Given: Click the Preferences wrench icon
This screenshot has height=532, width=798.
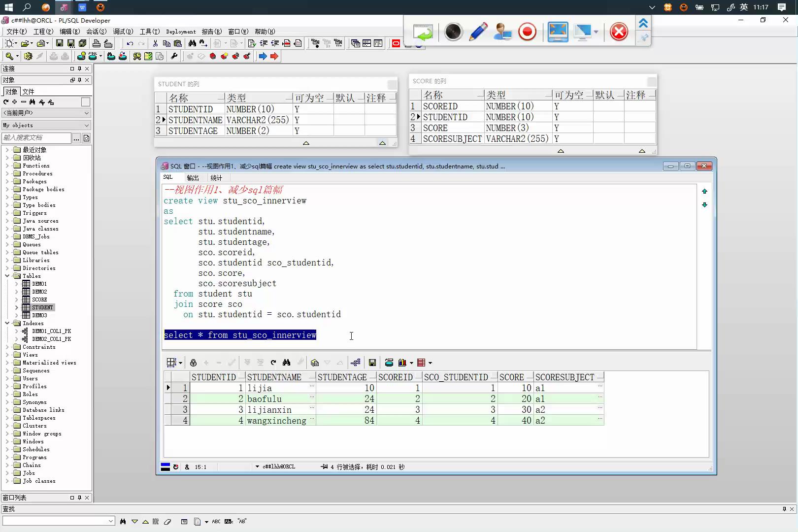Looking at the screenshot, I should click(x=174, y=56).
